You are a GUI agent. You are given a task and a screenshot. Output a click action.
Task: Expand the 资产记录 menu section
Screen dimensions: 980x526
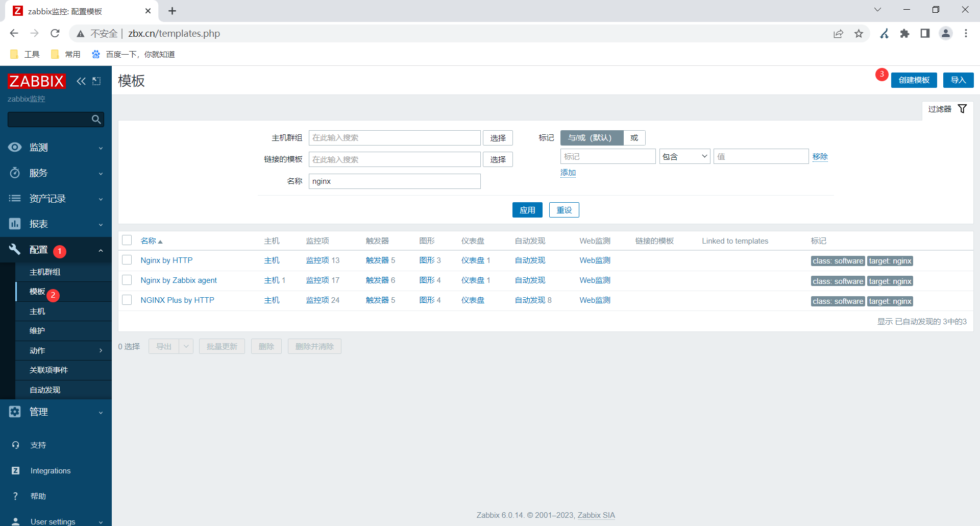[x=56, y=198]
